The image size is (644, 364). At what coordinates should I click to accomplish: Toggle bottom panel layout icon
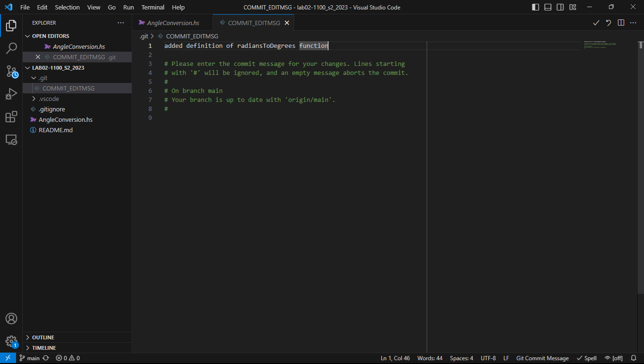click(548, 7)
